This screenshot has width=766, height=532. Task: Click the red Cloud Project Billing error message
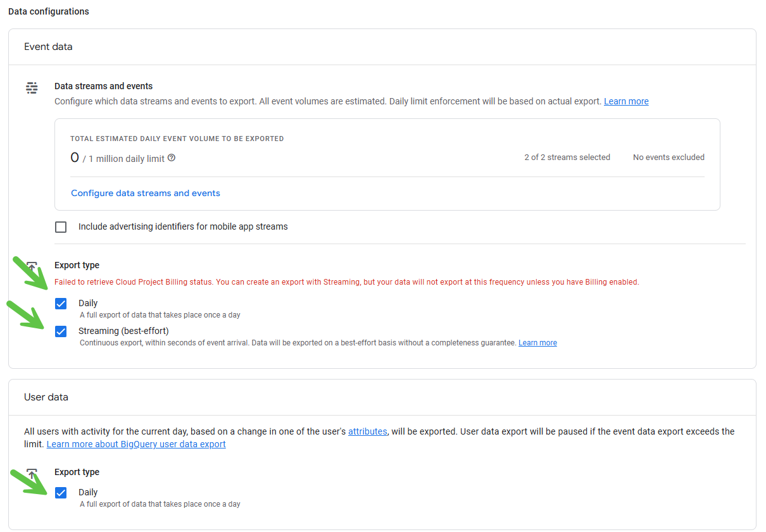tap(346, 282)
